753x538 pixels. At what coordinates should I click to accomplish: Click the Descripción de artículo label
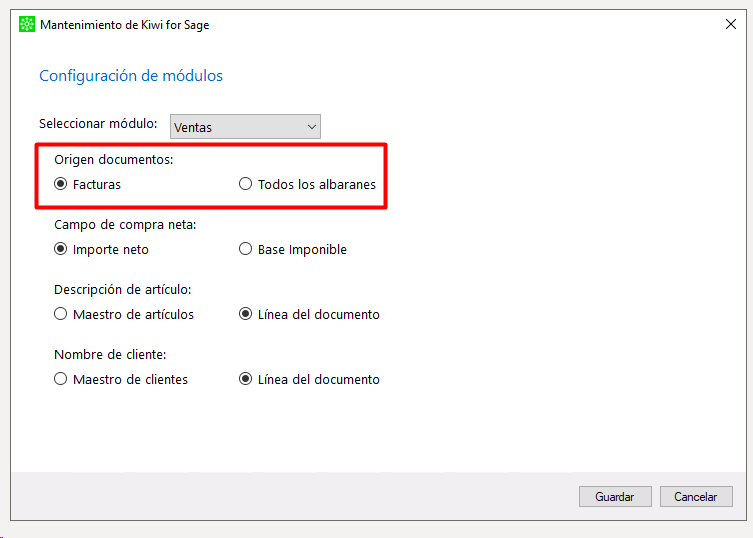pos(122,290)
